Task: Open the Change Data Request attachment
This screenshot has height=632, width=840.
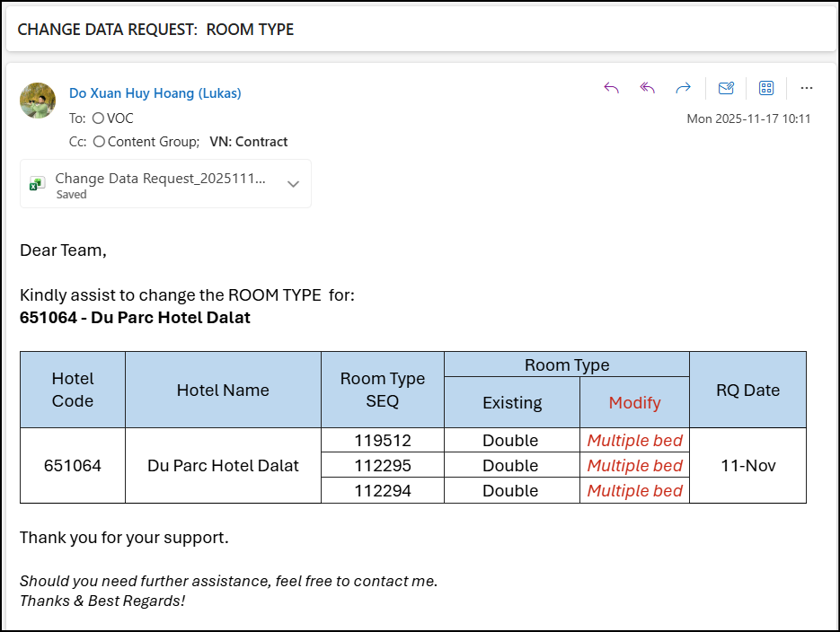Action: (x=160, y=179)
